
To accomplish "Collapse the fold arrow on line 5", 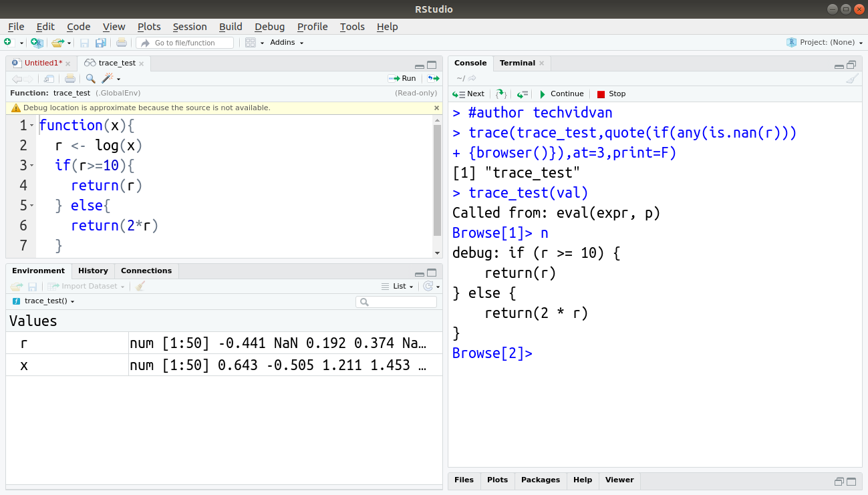I will click(x=31, y=206).
